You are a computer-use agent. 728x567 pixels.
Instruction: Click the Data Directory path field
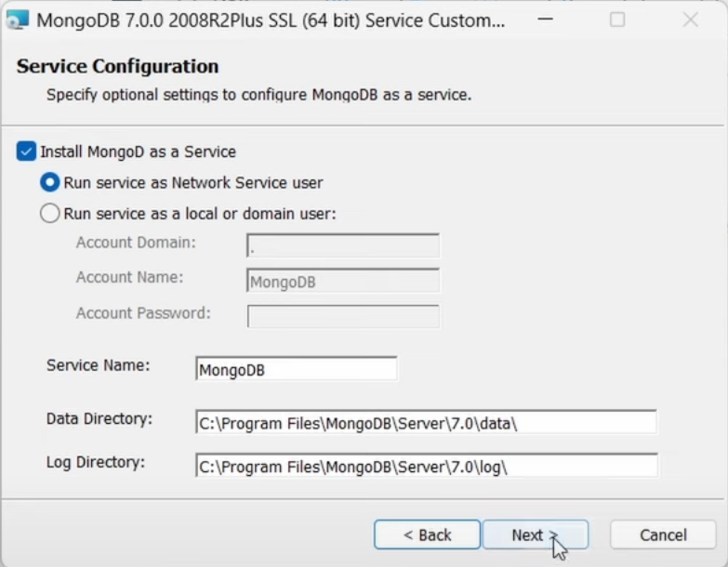click(426, 422)
